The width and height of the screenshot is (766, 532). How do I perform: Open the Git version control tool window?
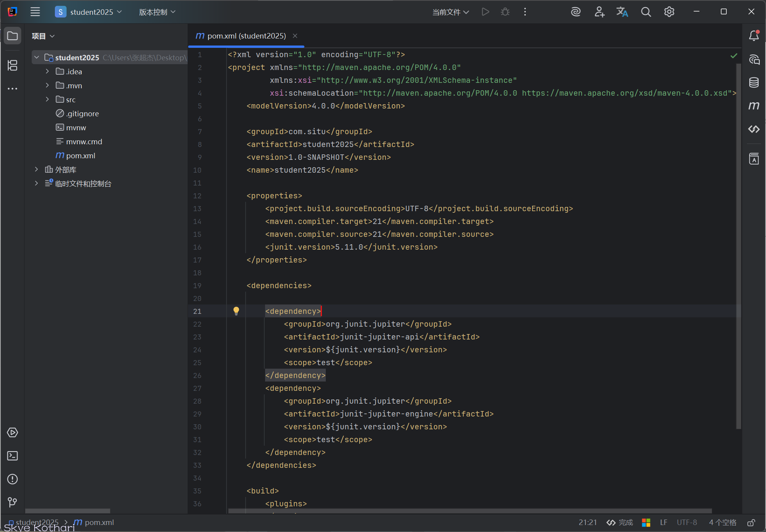12,502
